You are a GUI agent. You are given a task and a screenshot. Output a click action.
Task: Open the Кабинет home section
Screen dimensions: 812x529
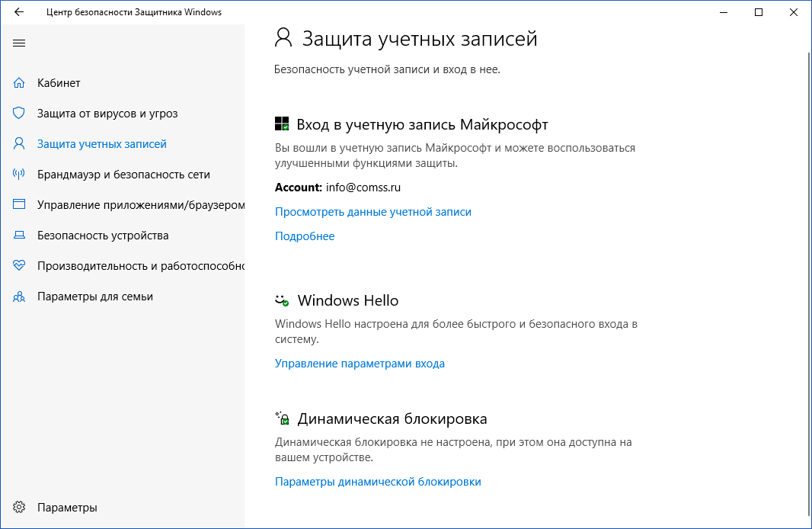coord(21,82)
